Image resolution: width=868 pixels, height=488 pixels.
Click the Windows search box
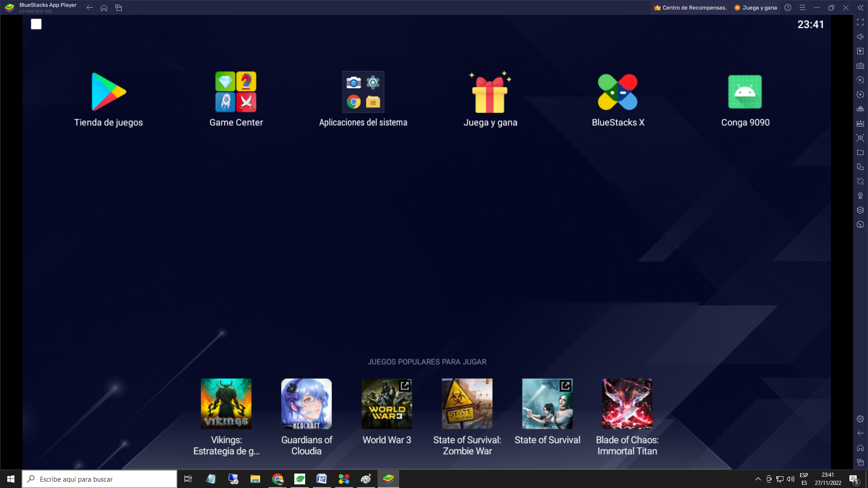click(x=99, y=479)
